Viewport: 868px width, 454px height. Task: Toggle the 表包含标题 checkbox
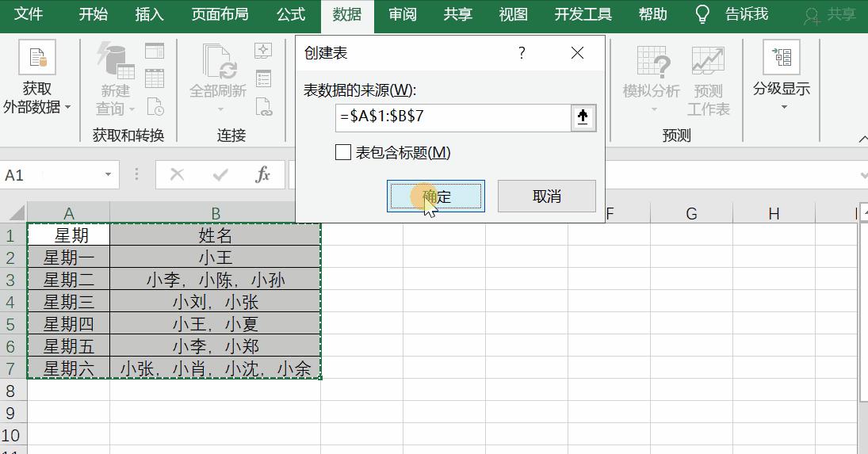click(343, 152)
